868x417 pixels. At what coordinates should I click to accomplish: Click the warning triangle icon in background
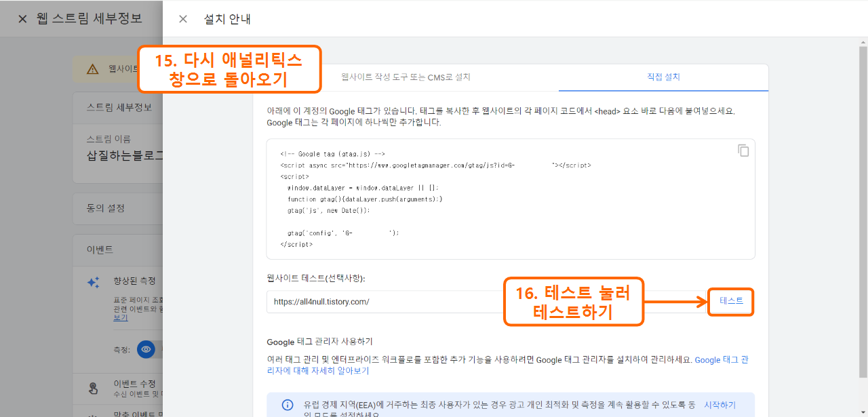point(92,69)
